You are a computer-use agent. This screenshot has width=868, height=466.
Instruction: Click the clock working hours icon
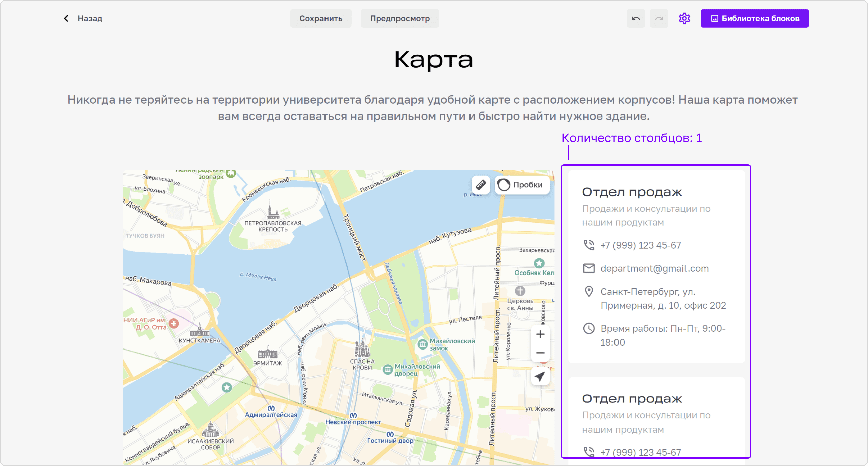click(589, 328)
